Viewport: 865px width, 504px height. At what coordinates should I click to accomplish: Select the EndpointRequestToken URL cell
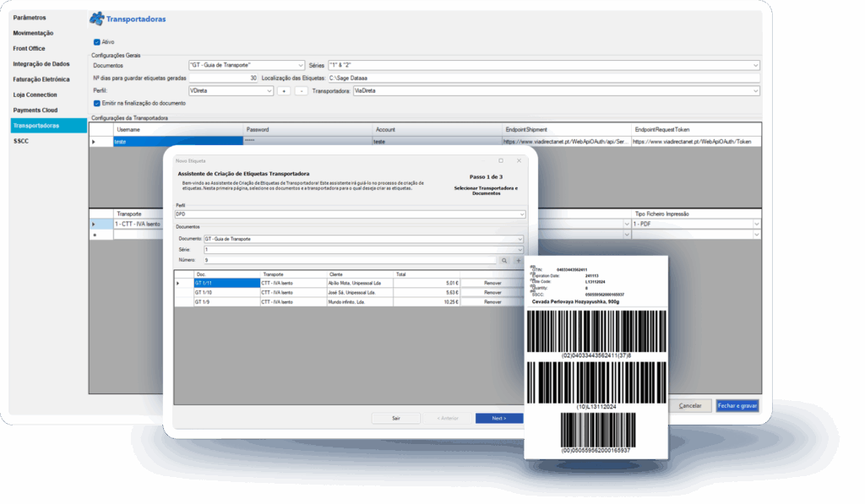click(696, 142)
